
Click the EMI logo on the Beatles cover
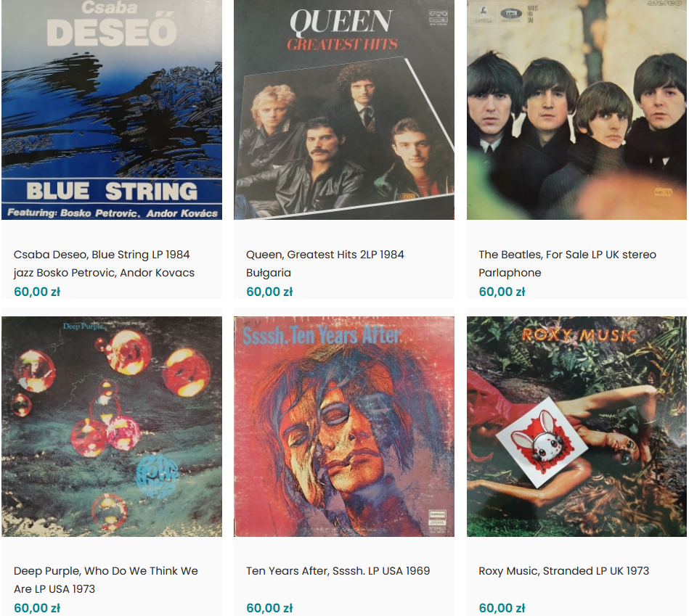click(511, 14)
